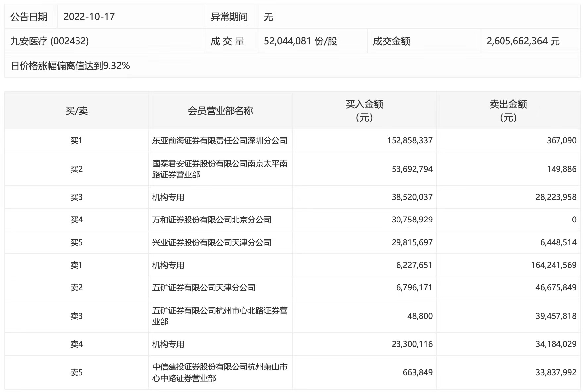Screen dimensions: 583x392
Task: Click the 公告日期 label
Action: click(x=29, y=17)
